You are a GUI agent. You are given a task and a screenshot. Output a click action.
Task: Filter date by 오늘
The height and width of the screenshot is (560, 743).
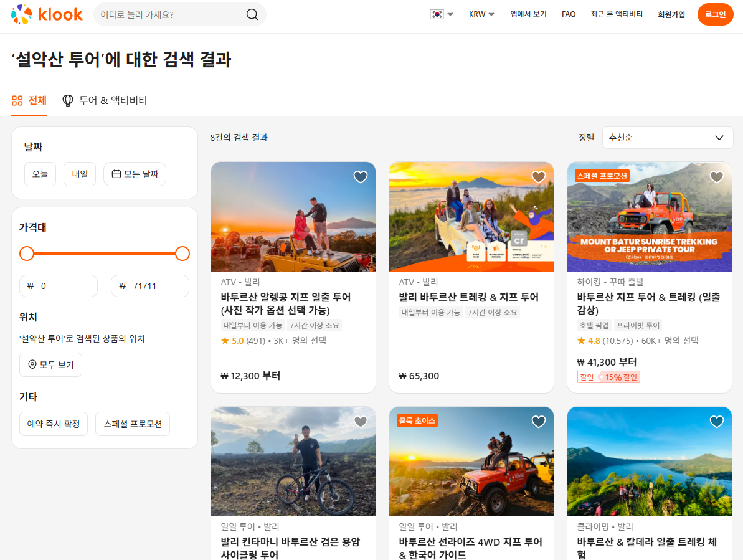click(40, 174)
